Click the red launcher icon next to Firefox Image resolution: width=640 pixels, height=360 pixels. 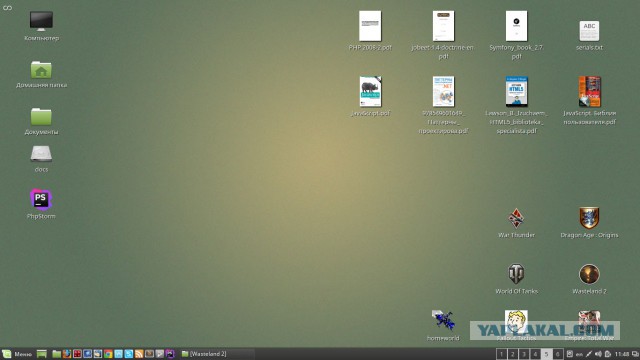click(x=77, y=354)
